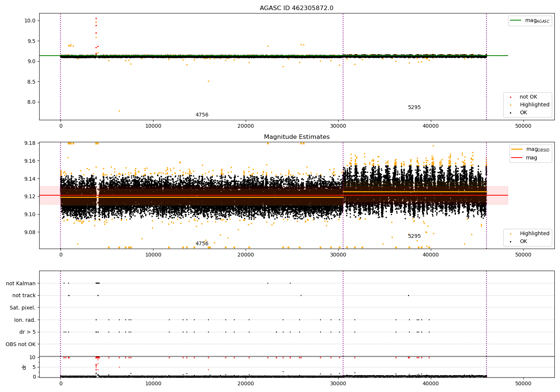Click '50000' x-tick under Magnitude Estimates plot

(x=523, y=255)
